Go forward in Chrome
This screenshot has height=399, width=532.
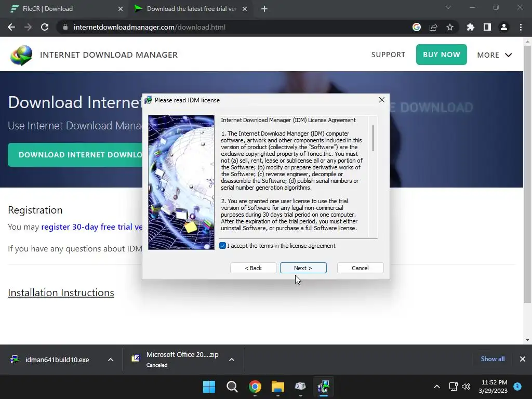(28, 27)
